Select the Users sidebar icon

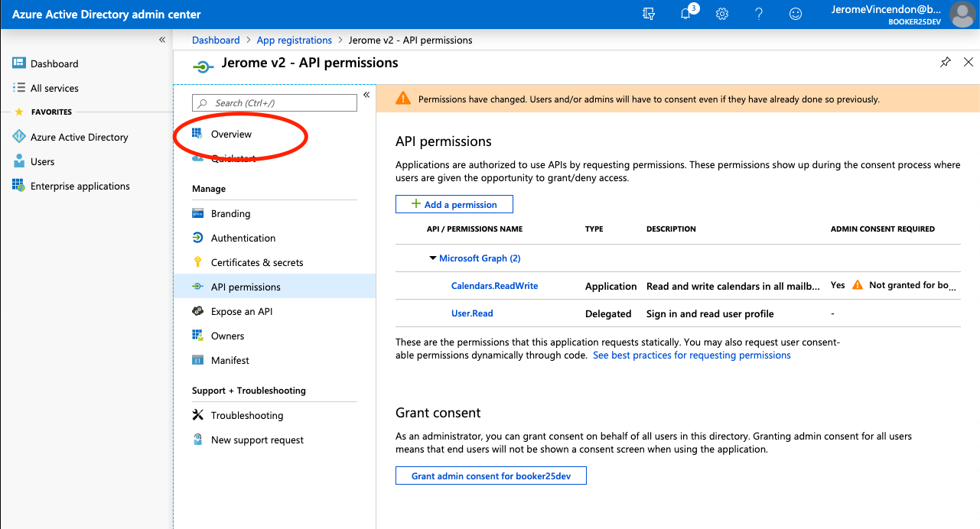(18, 161)
